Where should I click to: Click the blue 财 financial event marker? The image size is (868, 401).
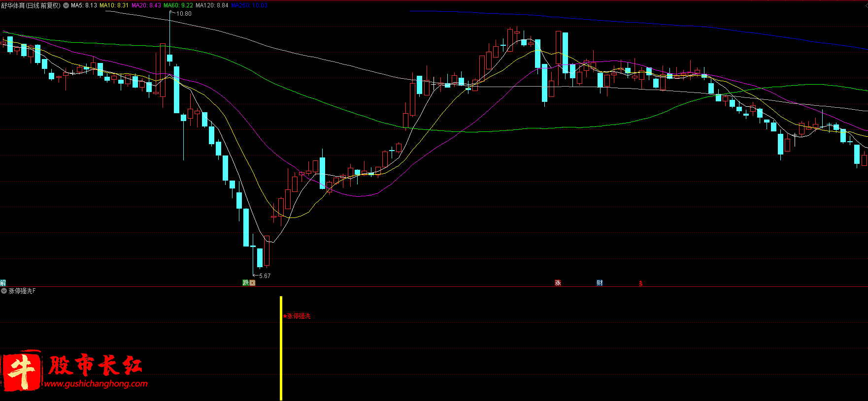[600, 282]
